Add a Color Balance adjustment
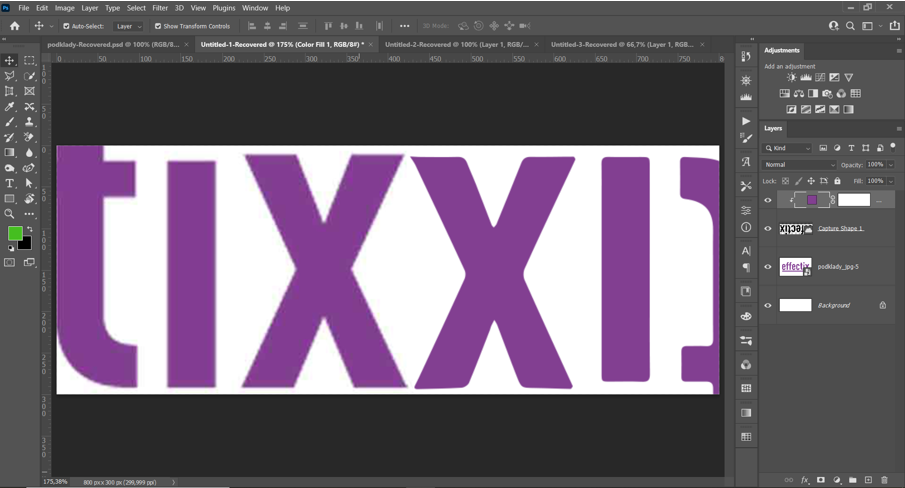905x488 pixels. 799,93
